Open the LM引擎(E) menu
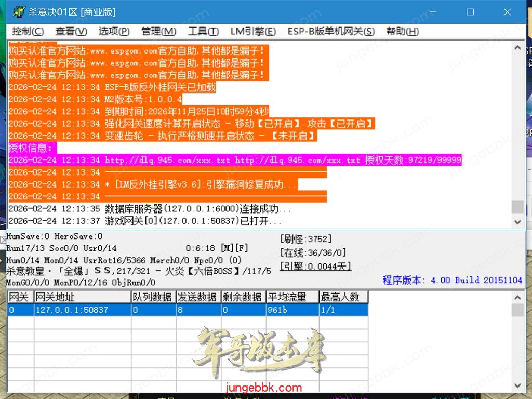The width and height of the screenshot is (532, 399). (x=253, y=31)
